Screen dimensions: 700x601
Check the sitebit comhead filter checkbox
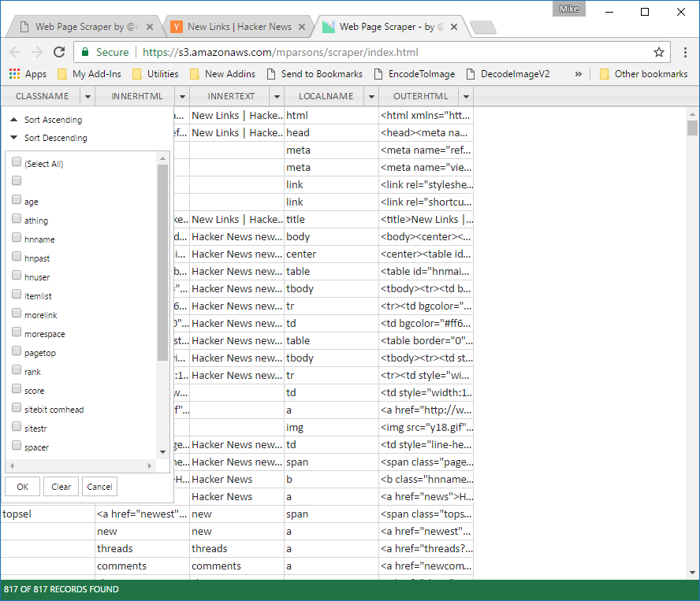(x=17, y=407)
